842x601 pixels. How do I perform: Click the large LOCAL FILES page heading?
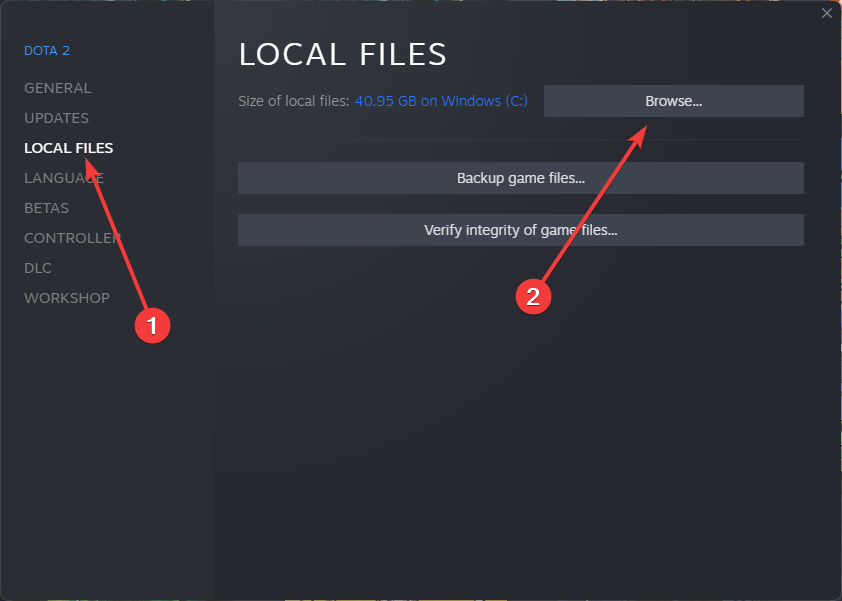[x=342, y=54]
